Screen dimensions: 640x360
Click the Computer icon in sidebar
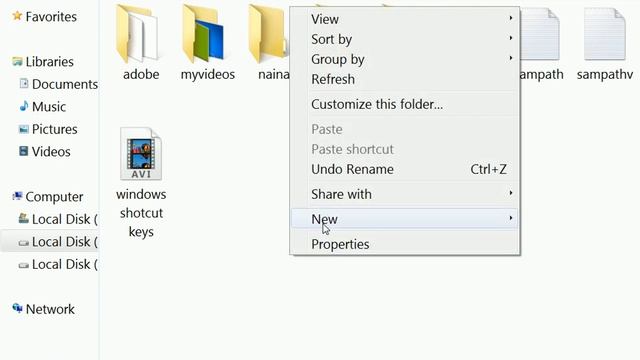[17, 196]
